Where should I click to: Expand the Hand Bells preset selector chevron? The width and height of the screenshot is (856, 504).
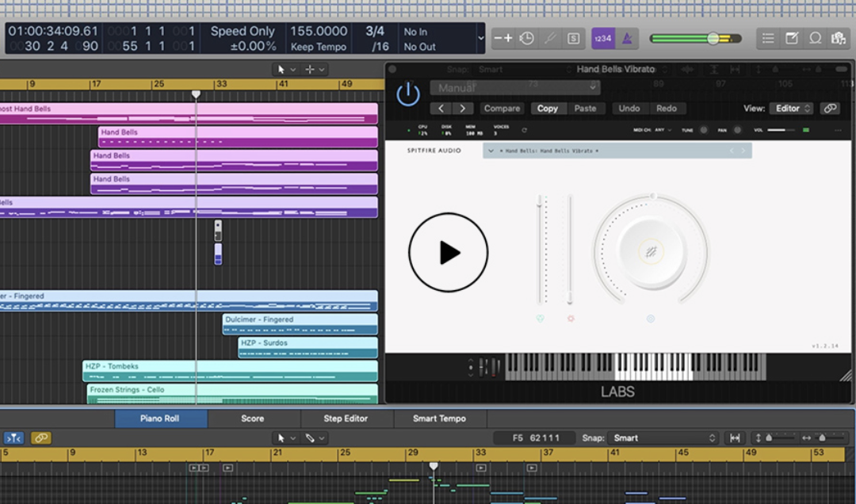pos(491,151)
